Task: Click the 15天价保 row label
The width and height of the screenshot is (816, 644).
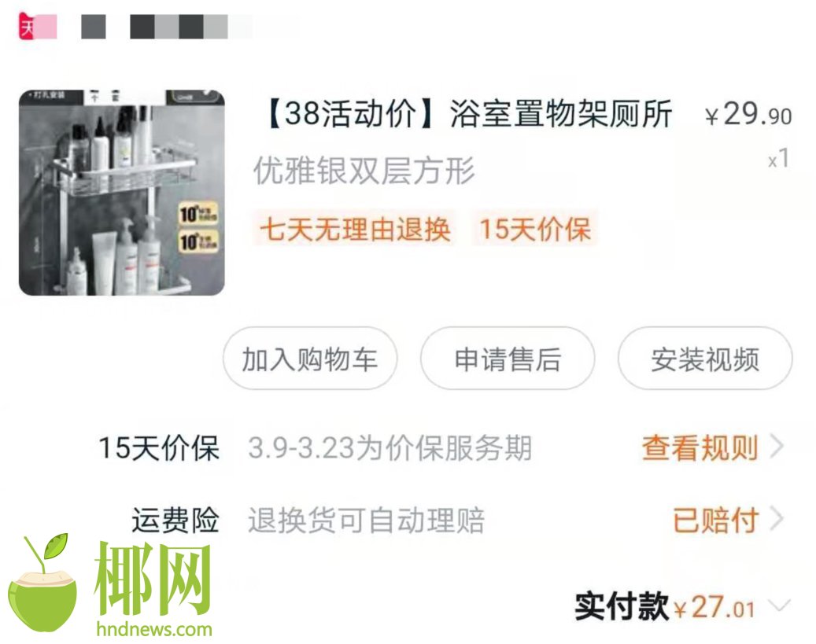Action: 159,448
